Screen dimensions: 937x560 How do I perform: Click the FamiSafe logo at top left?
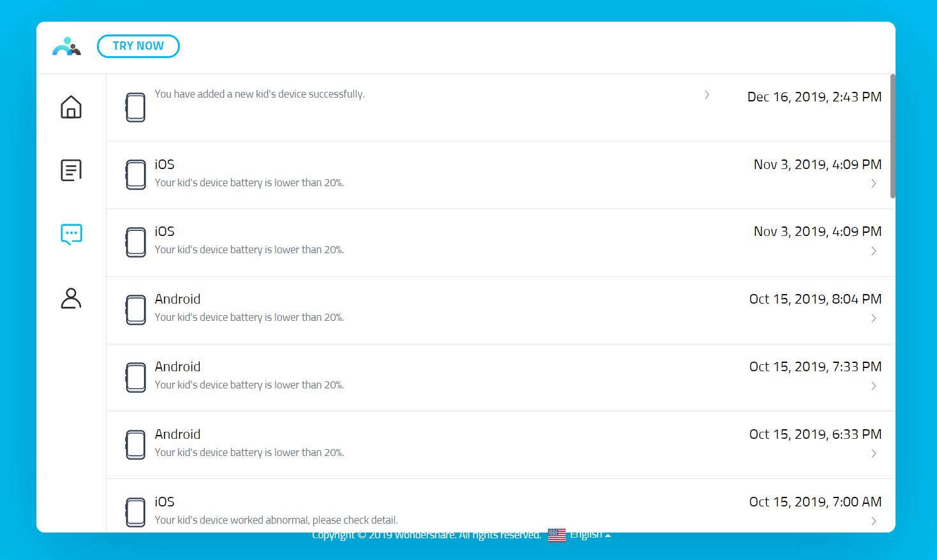(x=67, y=47)
